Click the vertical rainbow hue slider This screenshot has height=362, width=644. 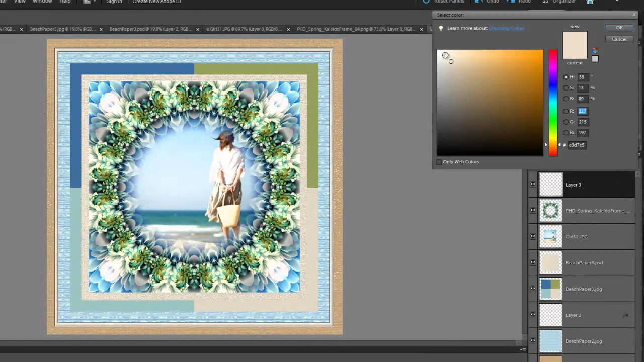coord(553,103)
